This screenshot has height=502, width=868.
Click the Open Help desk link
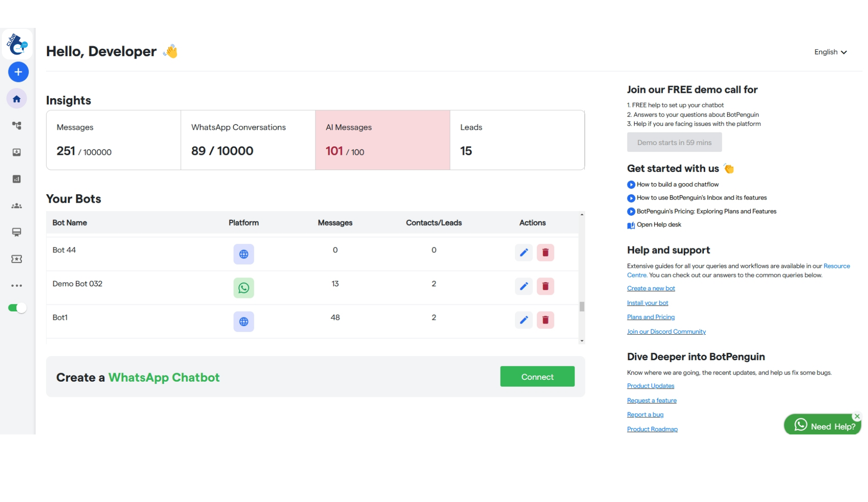(659, 225)
